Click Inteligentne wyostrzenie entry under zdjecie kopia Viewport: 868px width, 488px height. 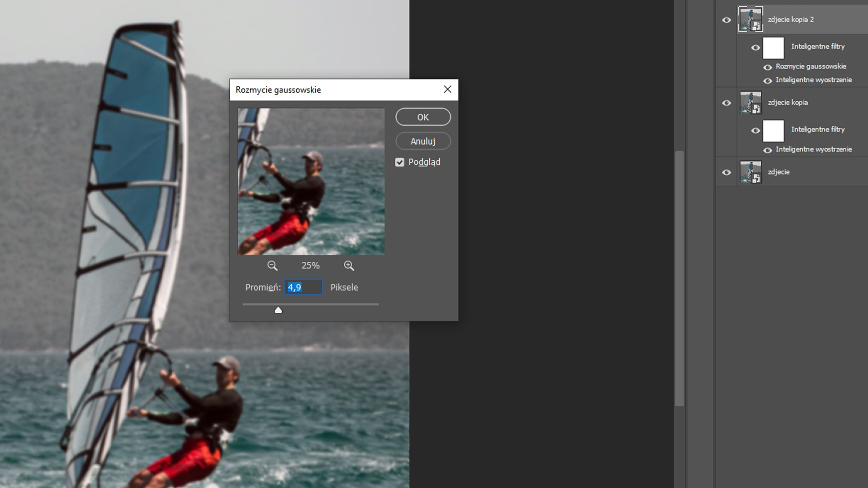(814, 149)
